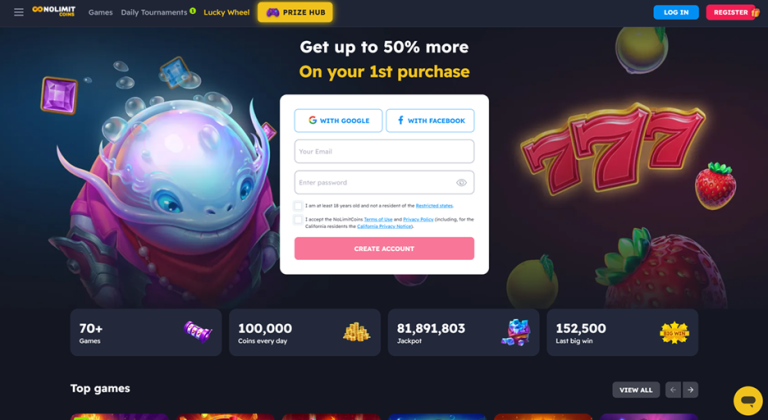Click the Prize Hub button
Screen dimensions: 768x420
(x=295, y=12)
